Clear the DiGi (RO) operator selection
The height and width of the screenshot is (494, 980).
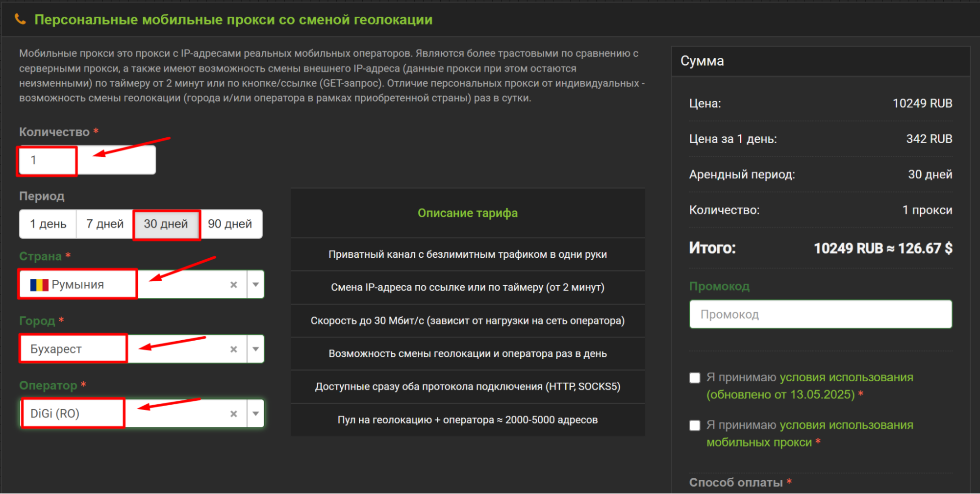pyautogui.click(x=234, y=414)
